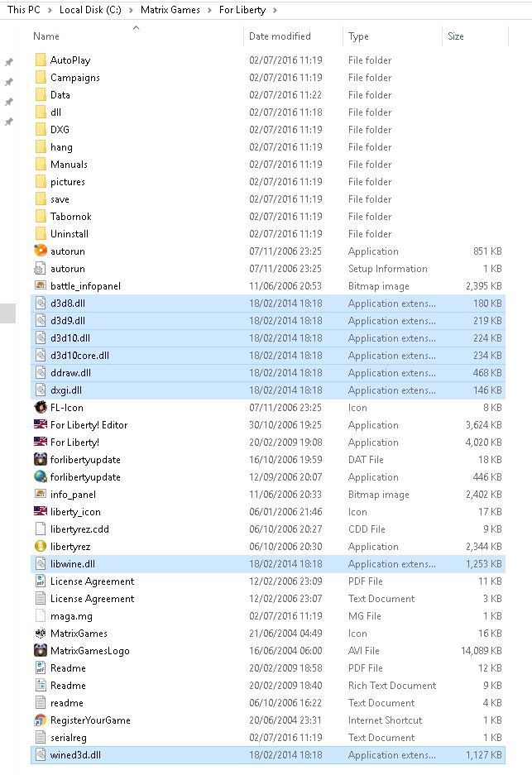532x775 pixels.
Task: Select the save folder name
Action: tap(60, 199)
